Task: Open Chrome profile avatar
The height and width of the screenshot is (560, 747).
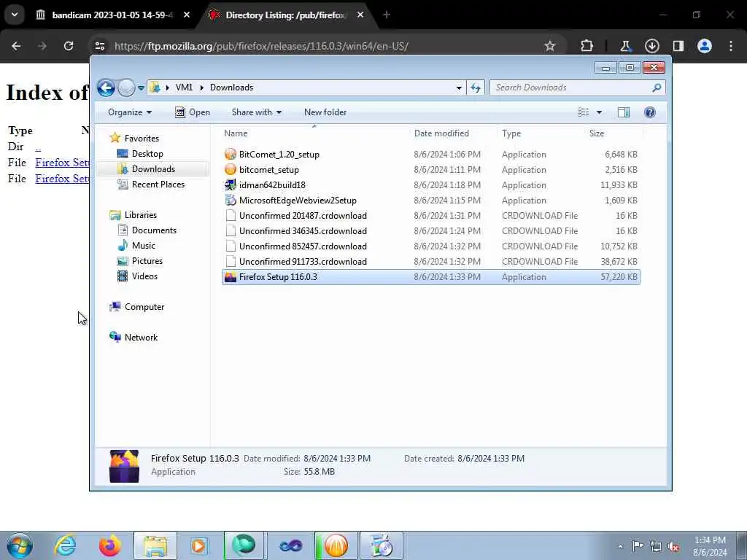Action: [705, 46]
